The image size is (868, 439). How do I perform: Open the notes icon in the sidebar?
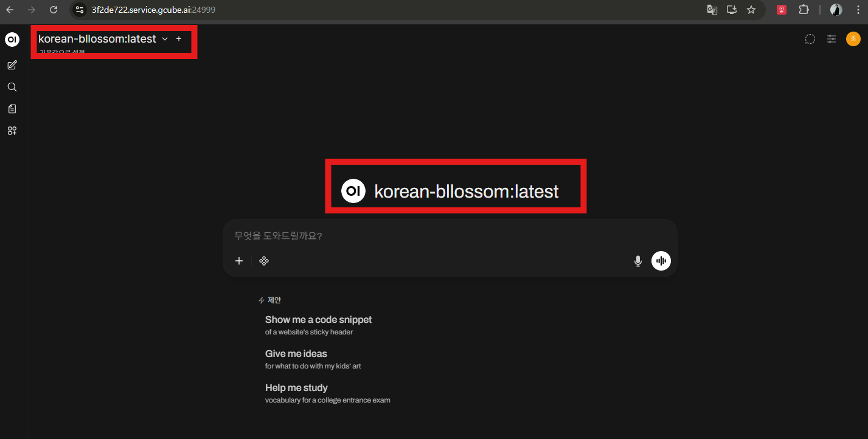12,109
